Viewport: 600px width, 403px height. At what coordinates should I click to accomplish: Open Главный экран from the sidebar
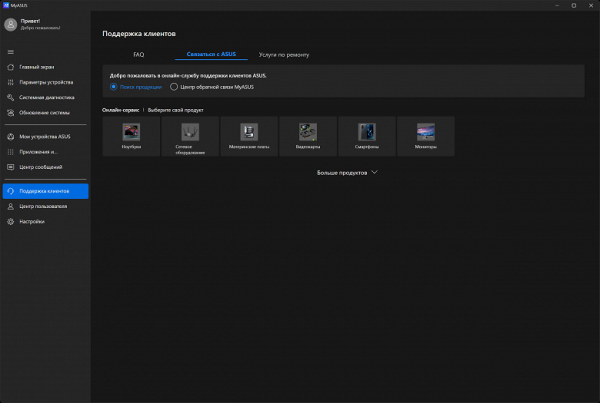(x=36, y=68)
